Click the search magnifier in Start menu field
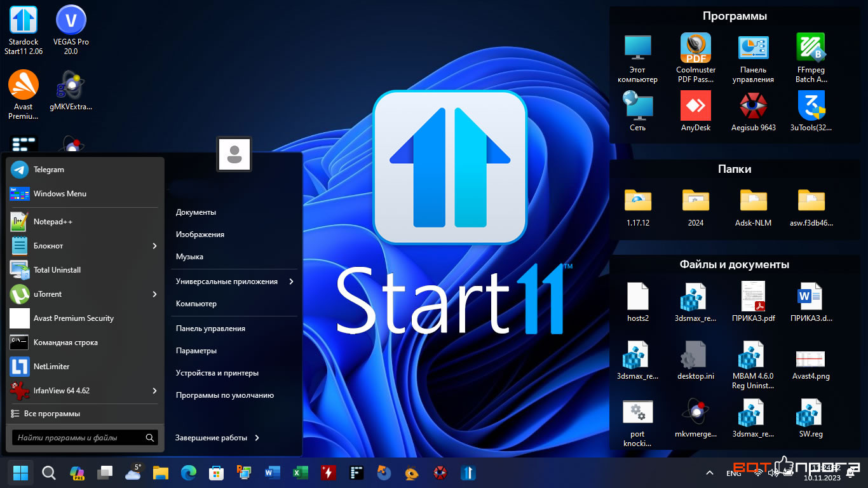The height and width of the screenshot is (488, 868). pyautogui.click(x=150, y=438)
